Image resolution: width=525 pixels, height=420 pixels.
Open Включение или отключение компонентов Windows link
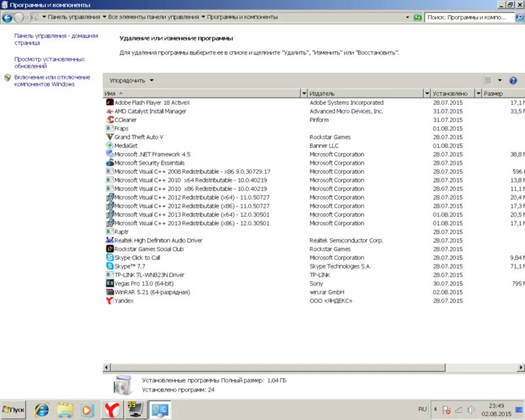tap(52, 81)
